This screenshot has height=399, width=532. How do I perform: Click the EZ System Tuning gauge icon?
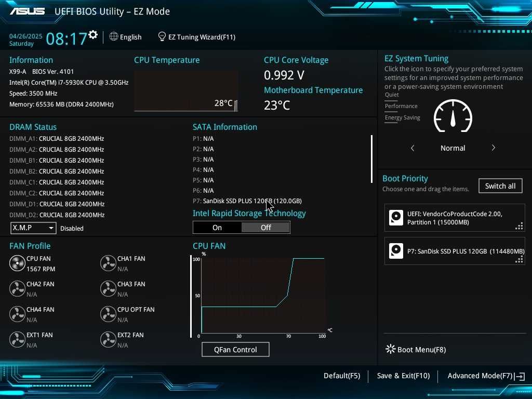(x=453, y=116)
